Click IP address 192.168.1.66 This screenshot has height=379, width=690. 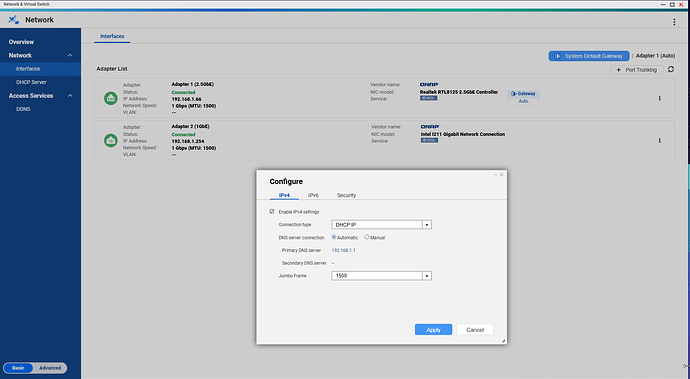coord(186,99)
